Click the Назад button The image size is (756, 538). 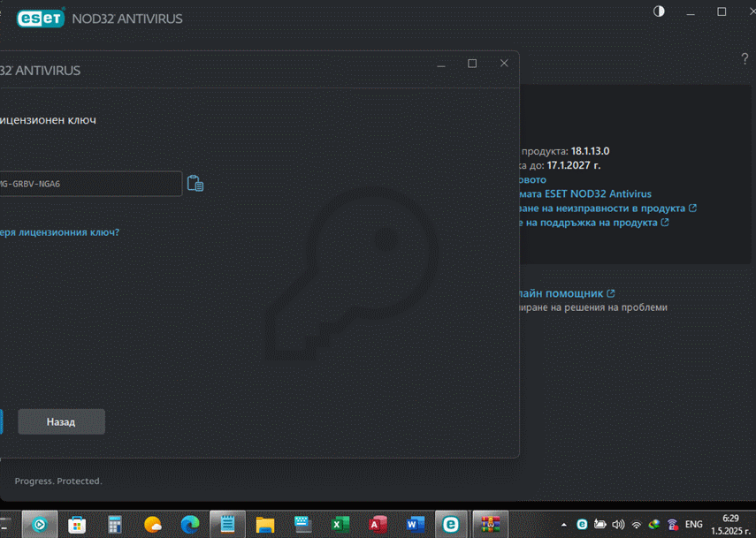(61, 422)
